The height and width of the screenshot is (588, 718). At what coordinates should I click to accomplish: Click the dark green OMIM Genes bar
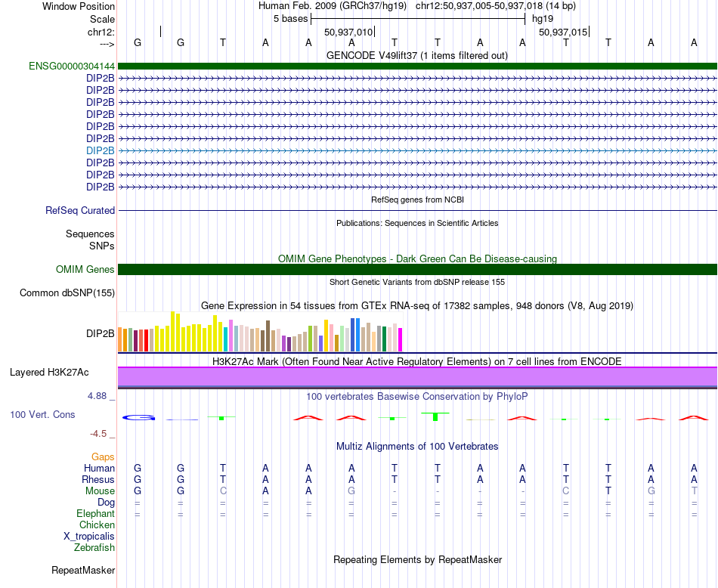click(x=417, y=269)
